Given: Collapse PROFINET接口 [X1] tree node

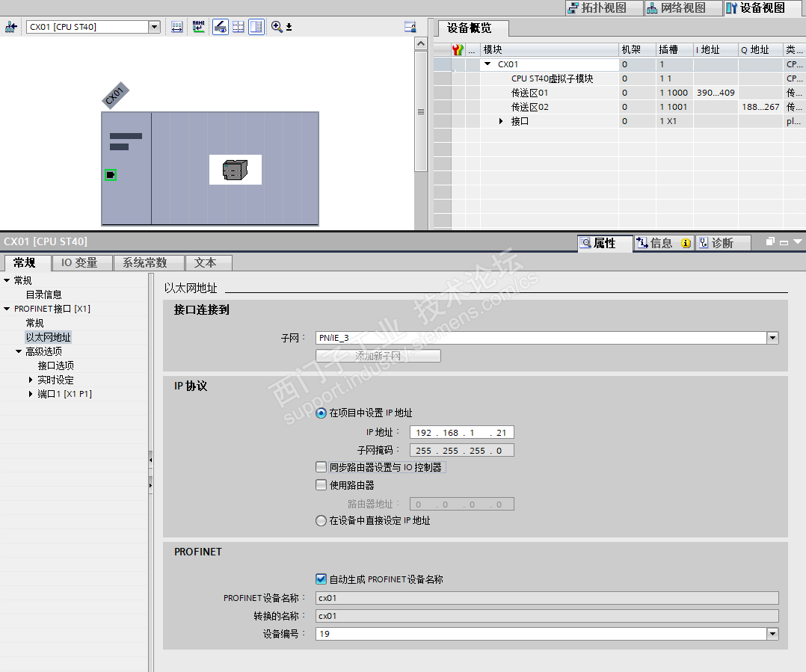Looking at the screenshot, I should coord(7,308).
